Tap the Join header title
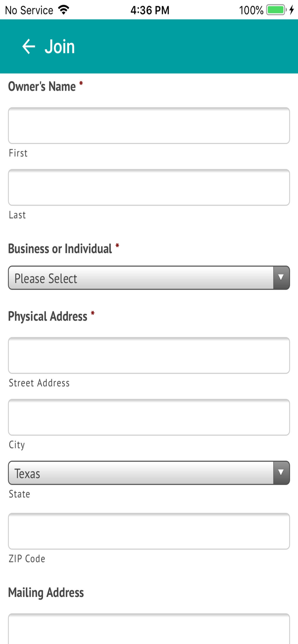The image size is (298, 644). tap(60, 47)
